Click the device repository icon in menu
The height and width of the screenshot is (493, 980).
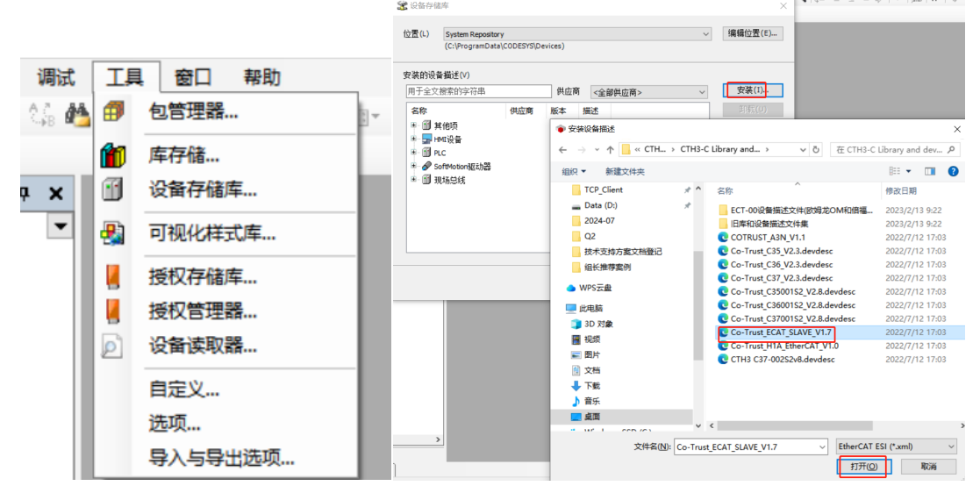112,189
